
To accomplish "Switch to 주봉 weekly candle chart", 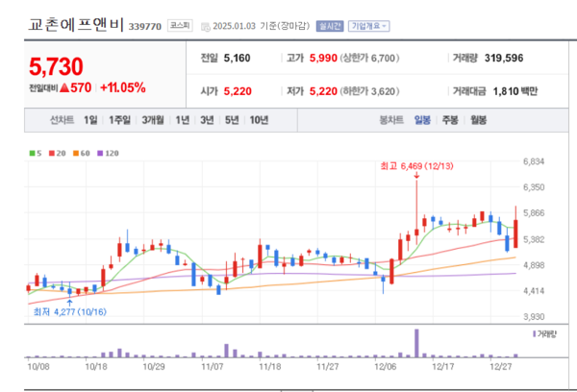I will click(450, 120).
